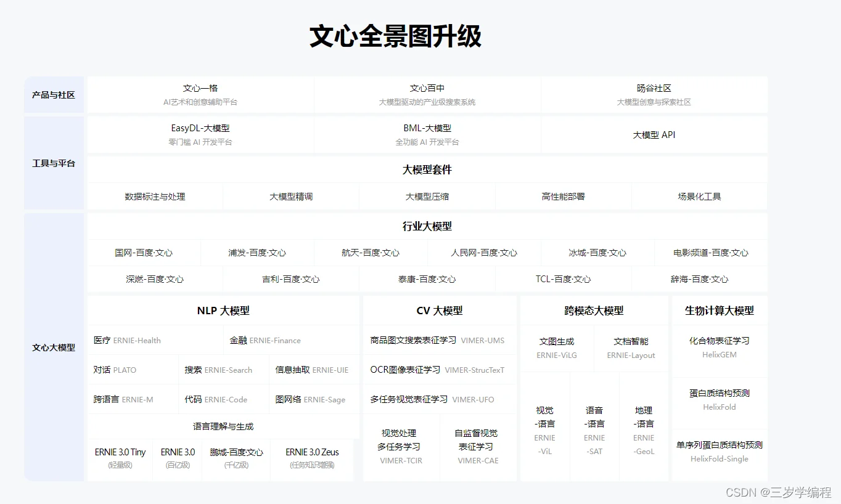
Task: Select the 语言理解与生成 row
Action: click(223, 426)
